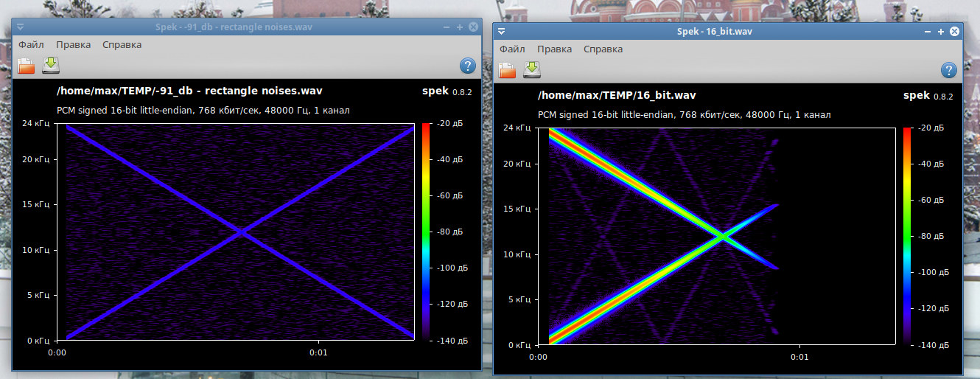This screenshot has width=980, height=379.
Task: Open Справка menu in 16_bit.wav window
Action: (603, 49)
